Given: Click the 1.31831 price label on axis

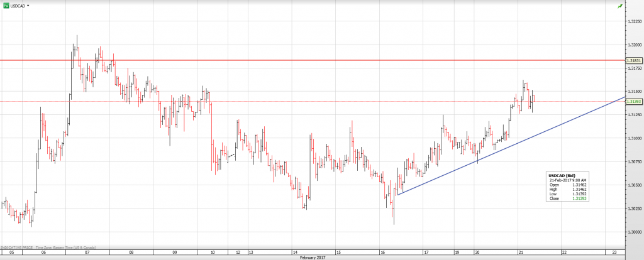Looking at the screenshot, I should (x=634, y=60).
